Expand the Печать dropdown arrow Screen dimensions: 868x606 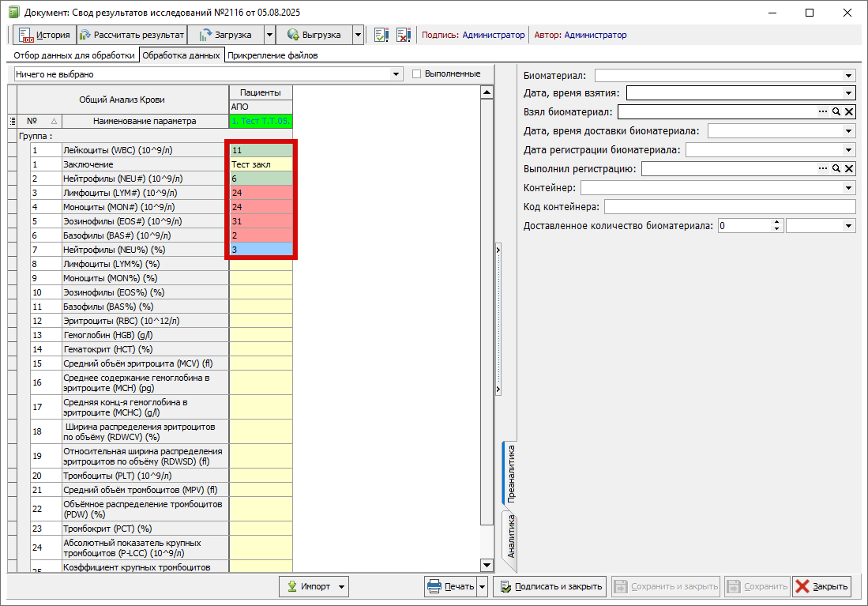(482, 586)
